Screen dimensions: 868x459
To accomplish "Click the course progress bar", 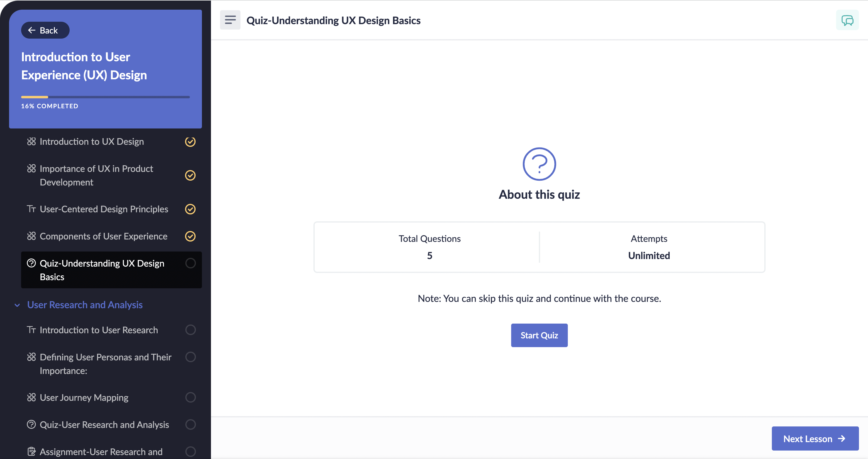I will (x=105, y=97).
